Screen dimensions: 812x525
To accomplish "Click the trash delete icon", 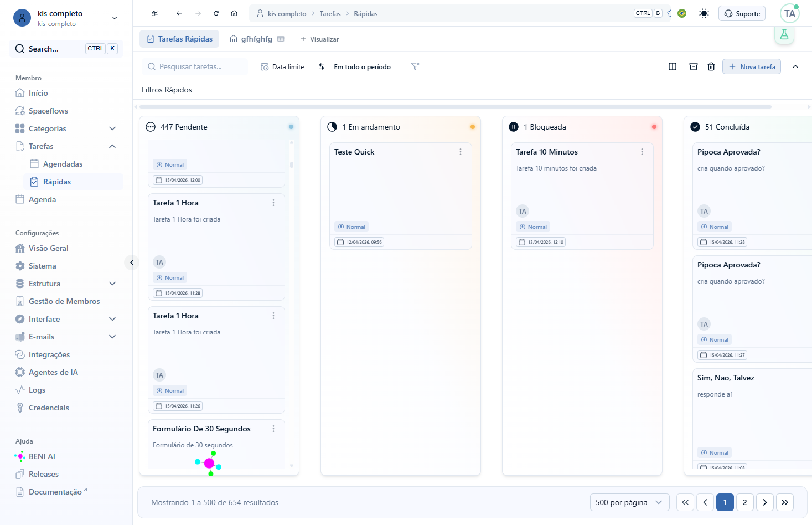I will pos(711,66).
